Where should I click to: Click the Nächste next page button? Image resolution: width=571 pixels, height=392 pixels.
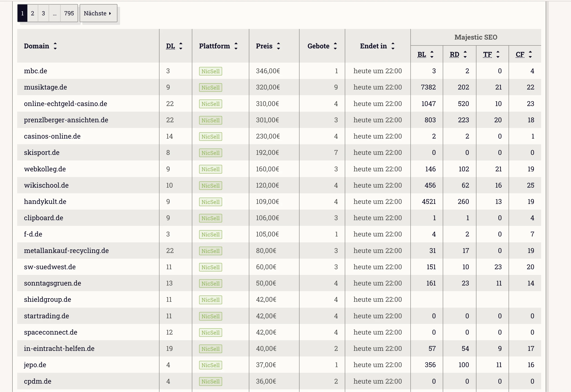(x=98, y=13)
